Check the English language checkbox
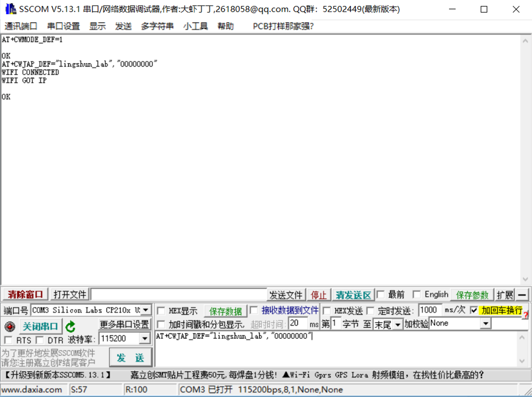The image size is (532, 397). click(417, 294)
